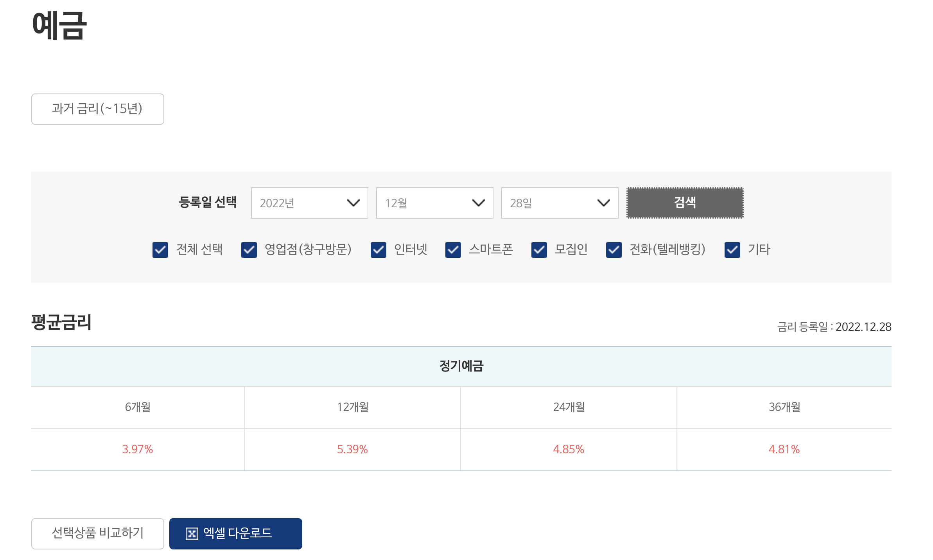
Task: Open 과거 금리(~15년) page
Action: (x=97, y=109)
